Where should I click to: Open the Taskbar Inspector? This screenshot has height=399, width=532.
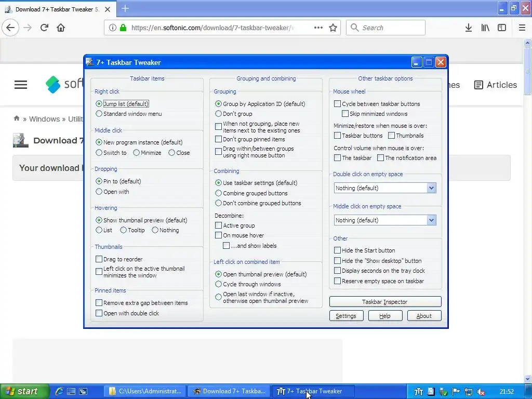pos(385,302)
